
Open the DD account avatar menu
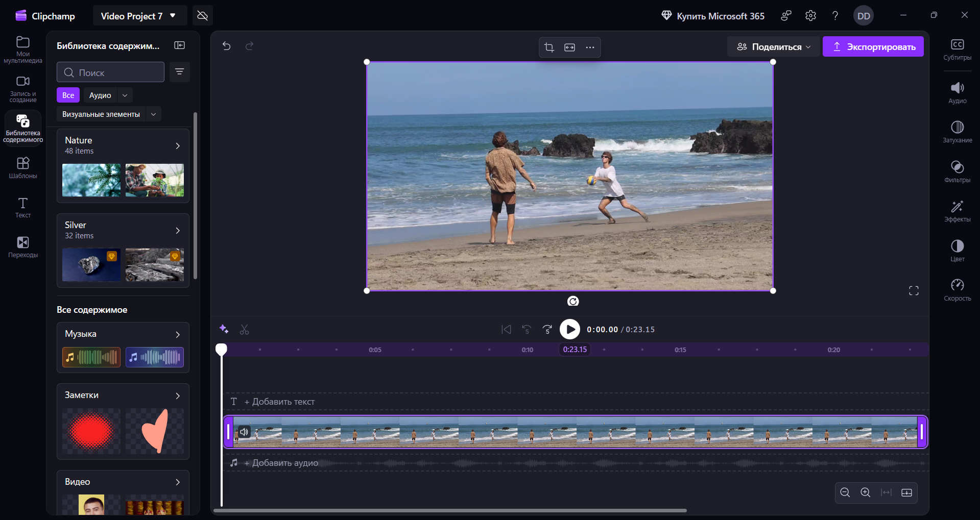[x=864, y=16]
